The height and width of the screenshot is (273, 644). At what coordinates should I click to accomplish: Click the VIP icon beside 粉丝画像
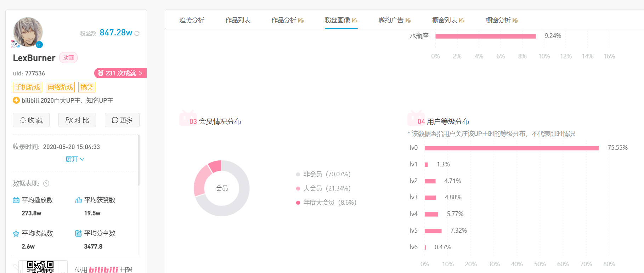coord(355,21)
